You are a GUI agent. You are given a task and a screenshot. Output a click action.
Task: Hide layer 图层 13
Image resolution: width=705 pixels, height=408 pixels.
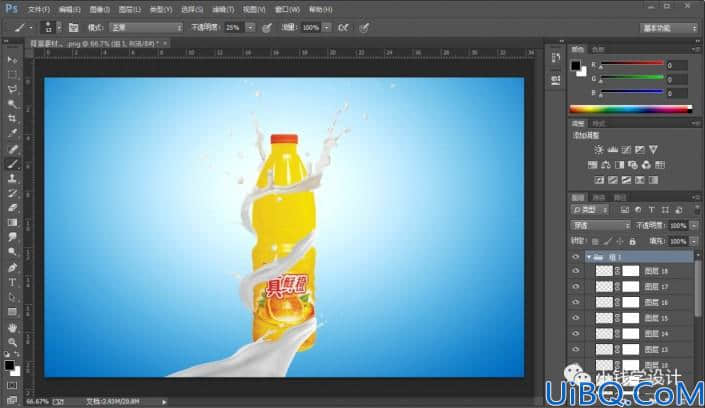pyautogui.click(x=576, y=349)
